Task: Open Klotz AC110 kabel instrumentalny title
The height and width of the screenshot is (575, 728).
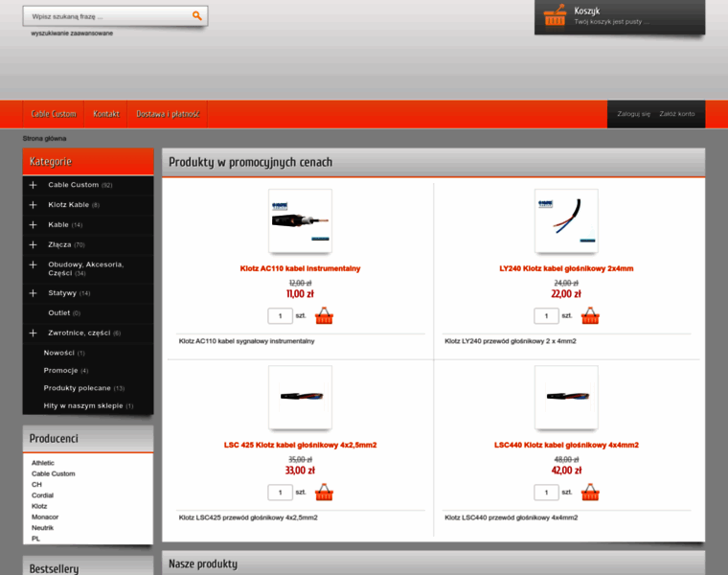Action: click(300, 268)
